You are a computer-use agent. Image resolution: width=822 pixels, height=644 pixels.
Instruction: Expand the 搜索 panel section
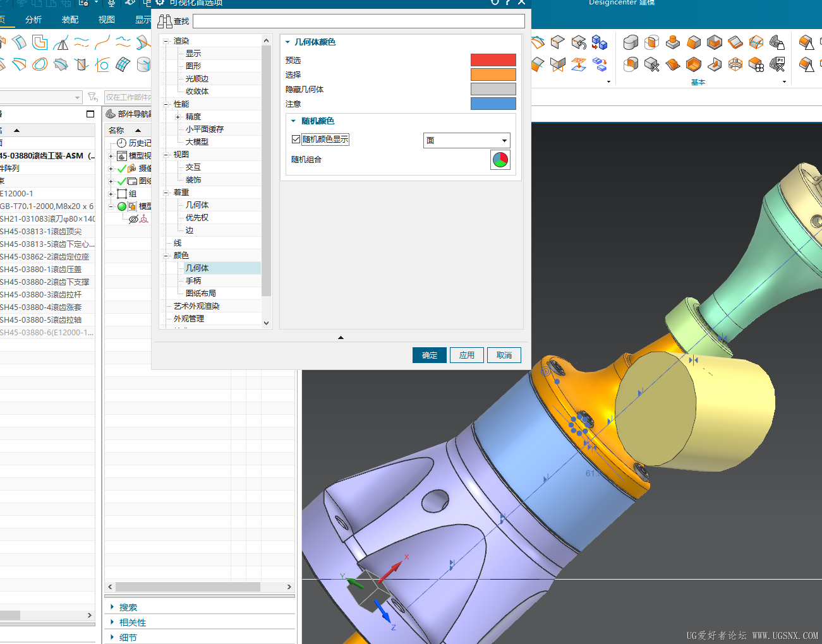pos(112,607)
